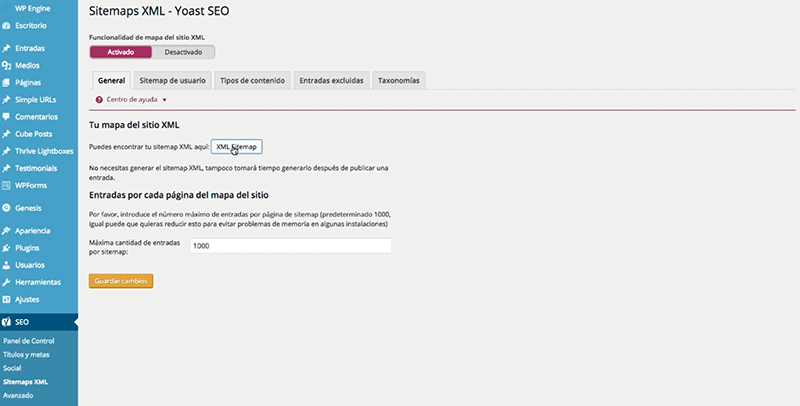This screenshot has height=406, width=800.
Task: Click the WPForms icon
Action: (6, 186)
